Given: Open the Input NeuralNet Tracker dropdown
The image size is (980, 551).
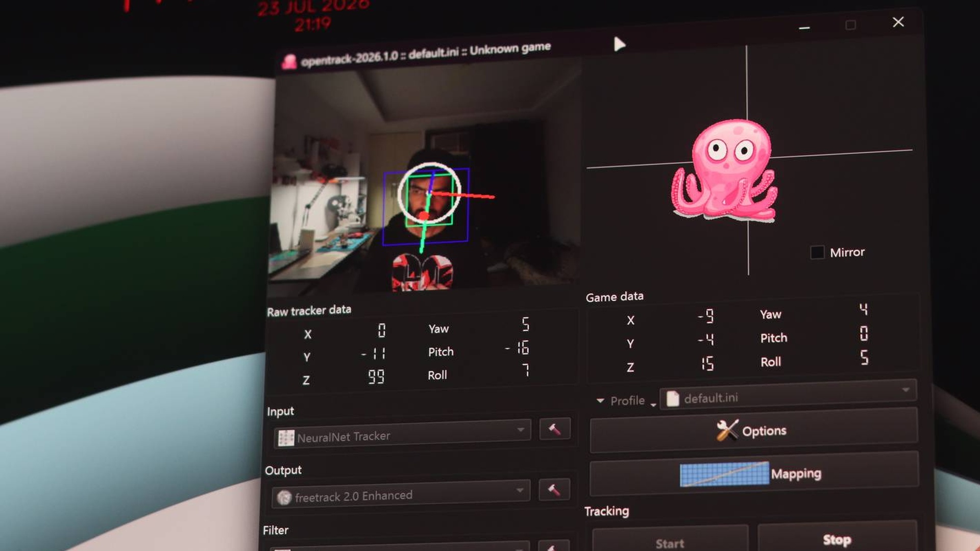Looking at the screenshot, I should (402, 435).
